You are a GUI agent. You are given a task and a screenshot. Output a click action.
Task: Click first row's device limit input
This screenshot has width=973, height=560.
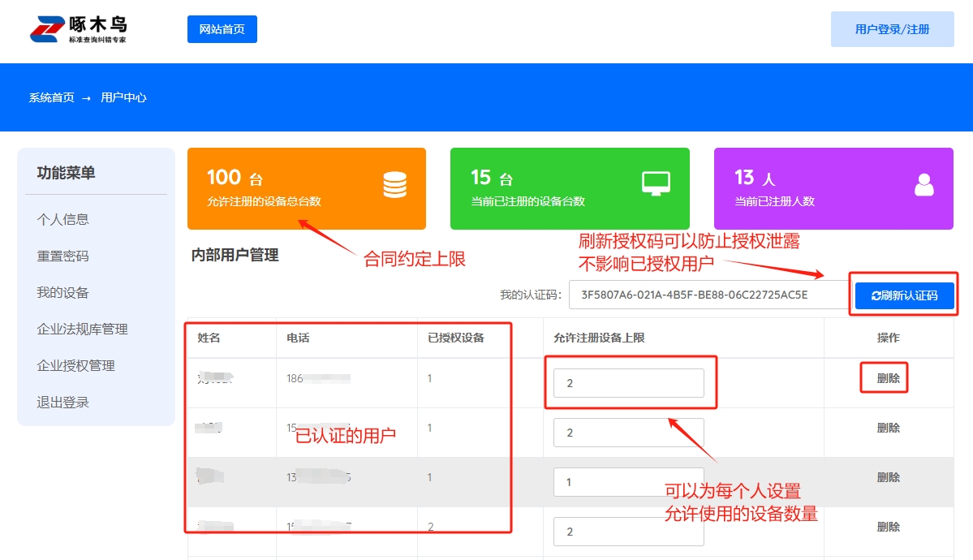point(628,383)
